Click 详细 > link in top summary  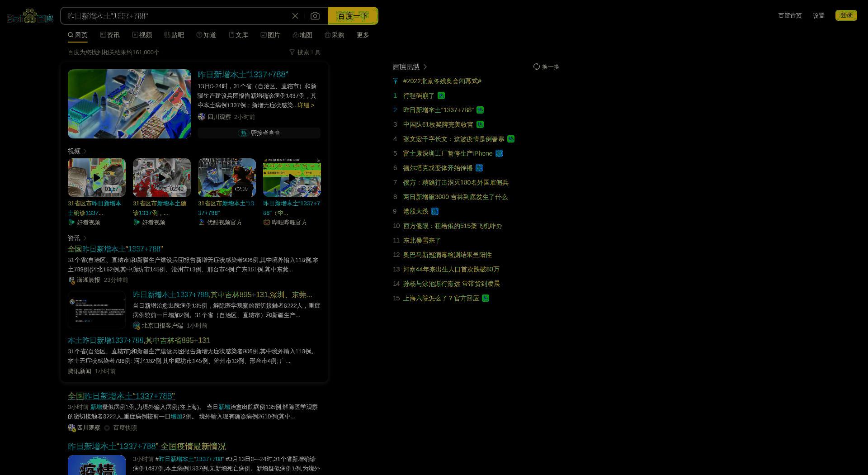tap(306, 105)
